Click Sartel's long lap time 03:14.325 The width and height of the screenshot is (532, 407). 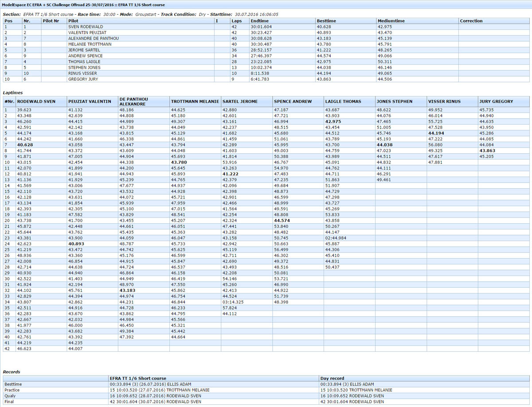point(233,302)
